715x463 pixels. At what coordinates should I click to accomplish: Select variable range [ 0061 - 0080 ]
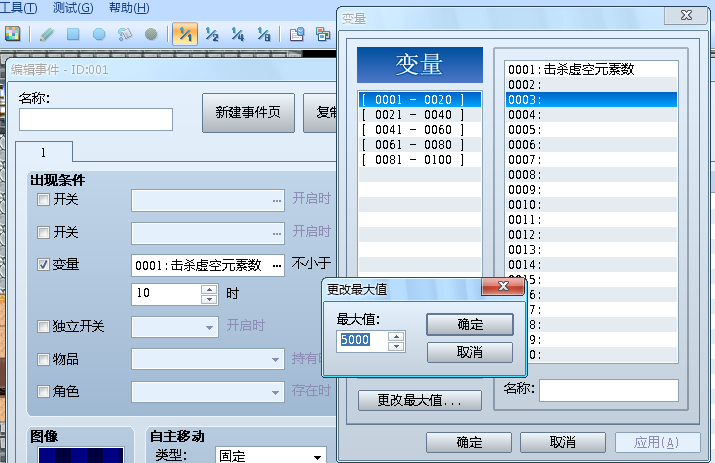click(x=420, y=145)
